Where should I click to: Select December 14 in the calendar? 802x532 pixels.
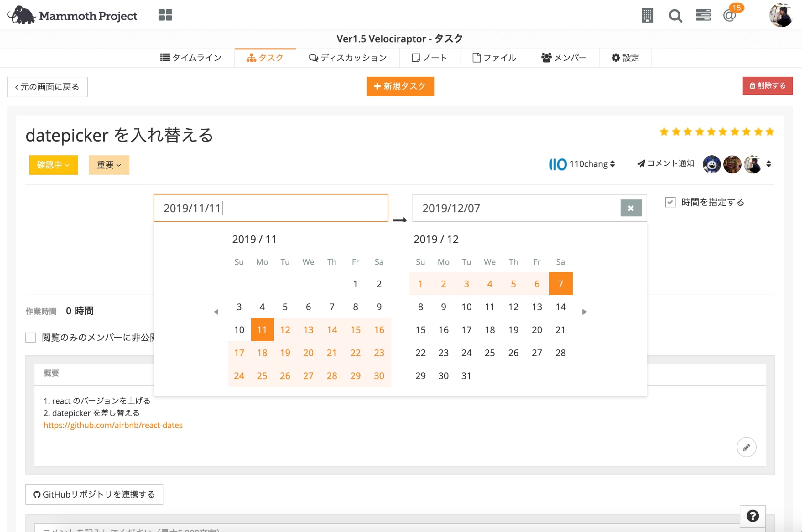[560, 307]
